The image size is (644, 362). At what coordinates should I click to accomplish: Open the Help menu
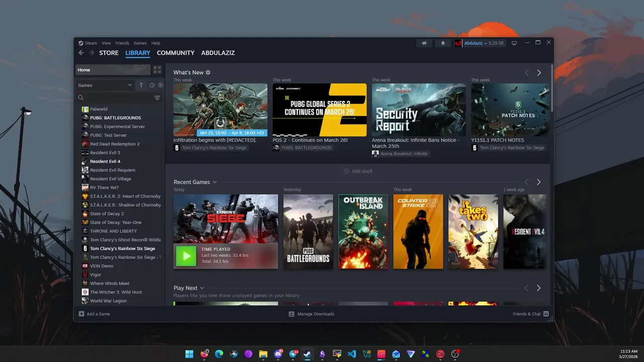tap(156, 43)
